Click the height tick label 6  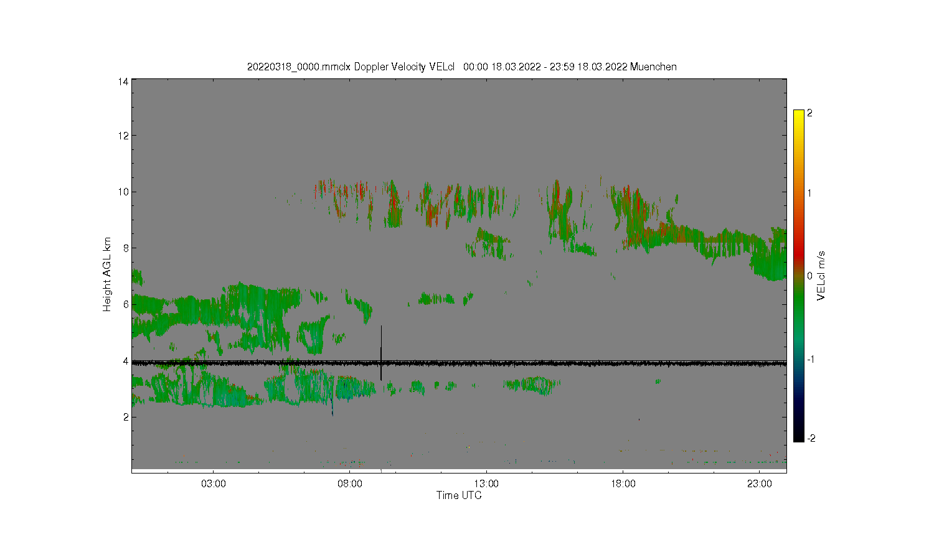[x=126, y=304]
